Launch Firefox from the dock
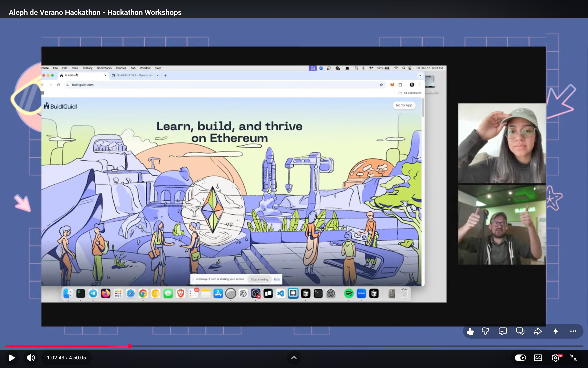Image resolution: width=588 pixels, height=368 pixels. pyautogui.click(x=106, y=293)
